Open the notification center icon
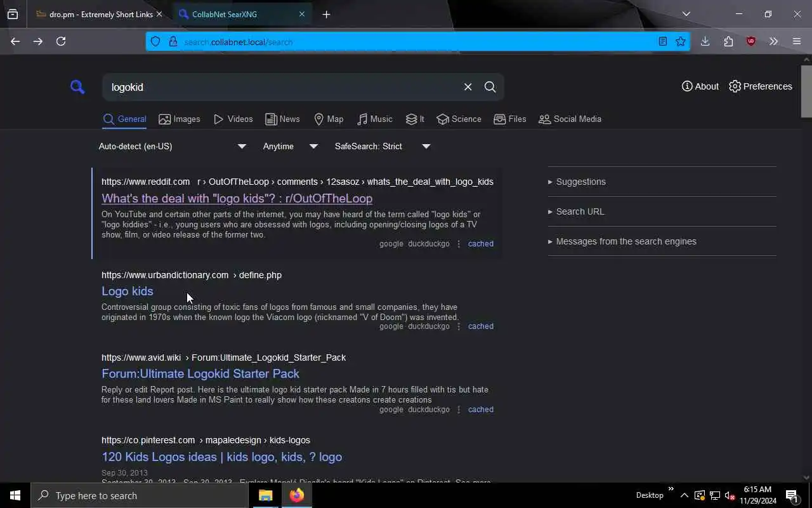Screen dimensions: 812x508 [x=792, y=495]
